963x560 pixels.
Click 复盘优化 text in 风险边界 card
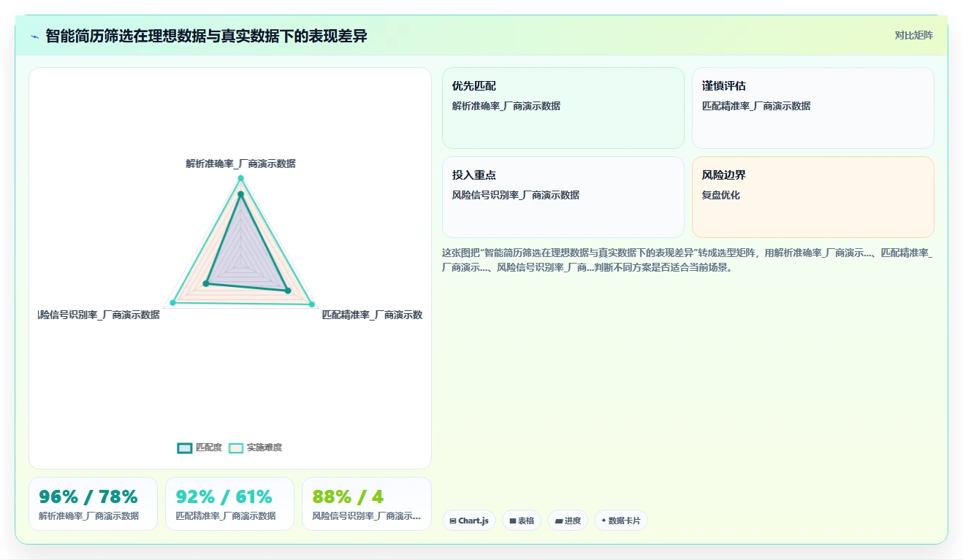coord(721,196)
